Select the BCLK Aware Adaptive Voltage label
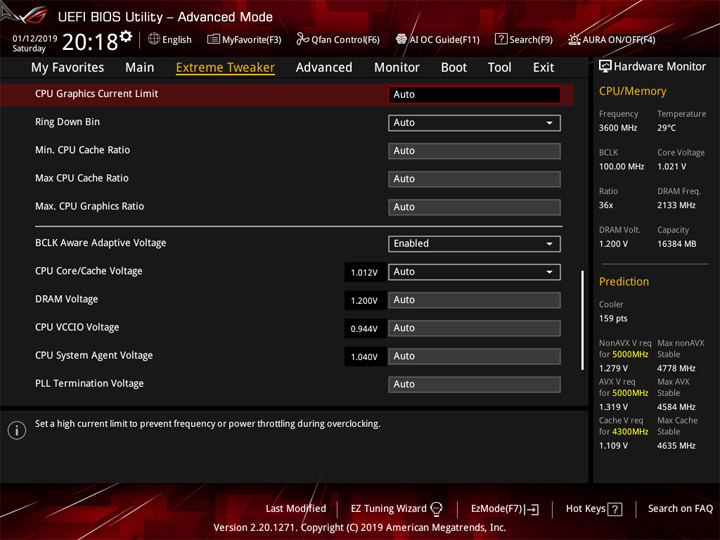The image size is (720, 540). pyautogui.click(x=101, y=243)
